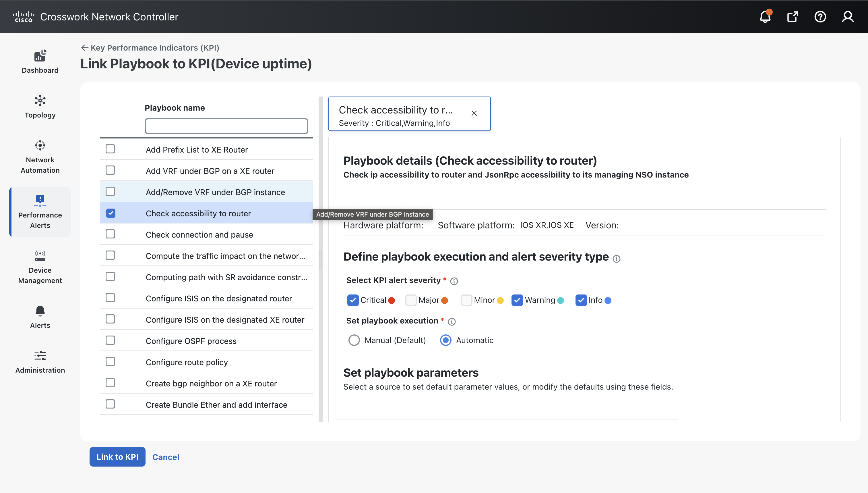Click Cancel to discard changes
868x493 pixels.
pos(165,457)
